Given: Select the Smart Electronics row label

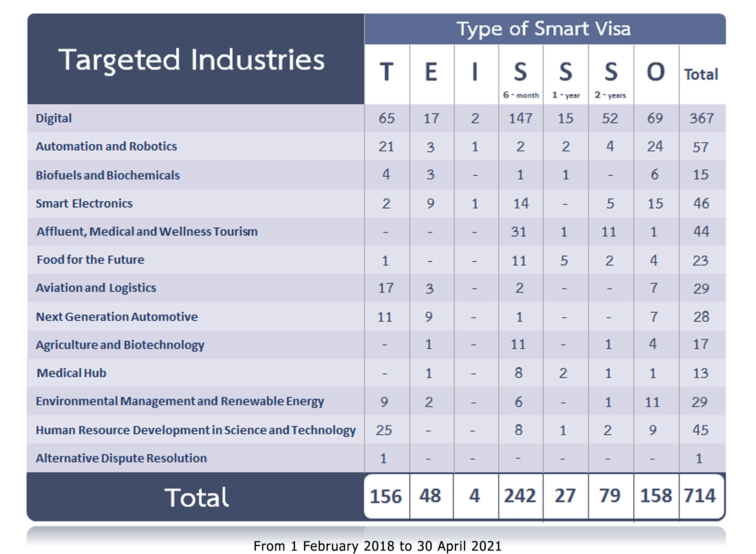Looking at the screenshot, I should pos(84,204).
